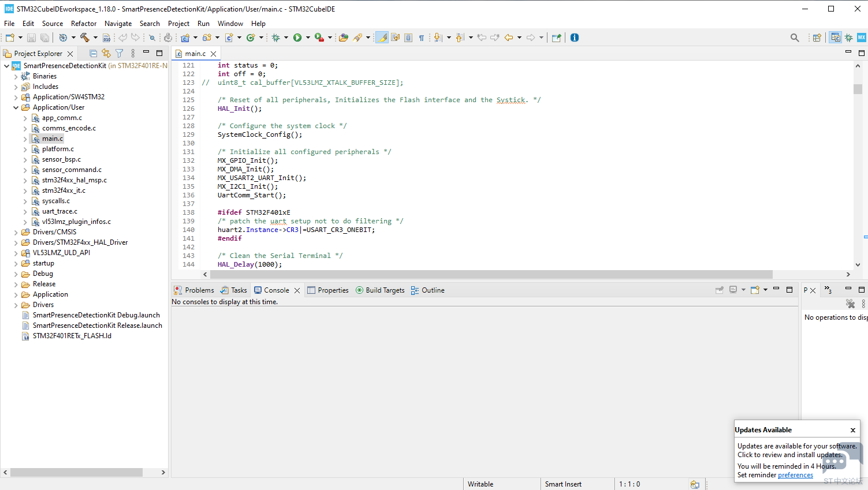Image resolution: width=868 pixels, height=490 pixels.
Task: Open the Refactor menu
Action: [x=84, y=24]
